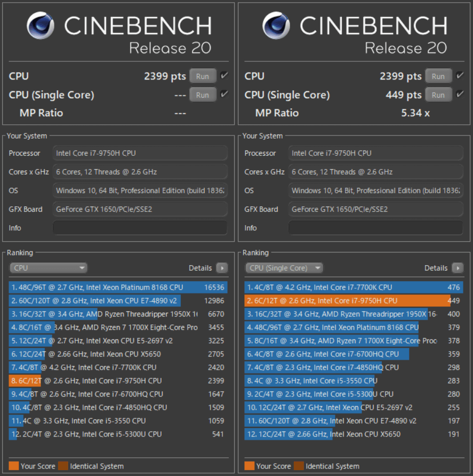Select i7-7700K row scoring 476
Viewport: 473px width, 476px height.
point(354,288)
